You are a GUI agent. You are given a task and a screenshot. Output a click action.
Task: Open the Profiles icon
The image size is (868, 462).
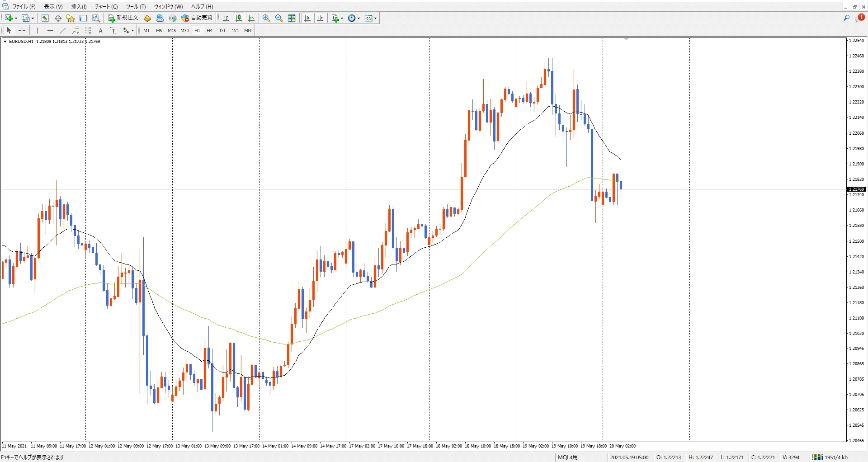[x=25, y=18]
